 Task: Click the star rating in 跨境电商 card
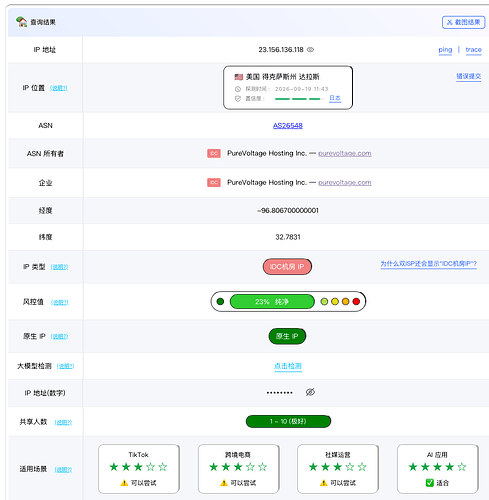coord(238,467)
